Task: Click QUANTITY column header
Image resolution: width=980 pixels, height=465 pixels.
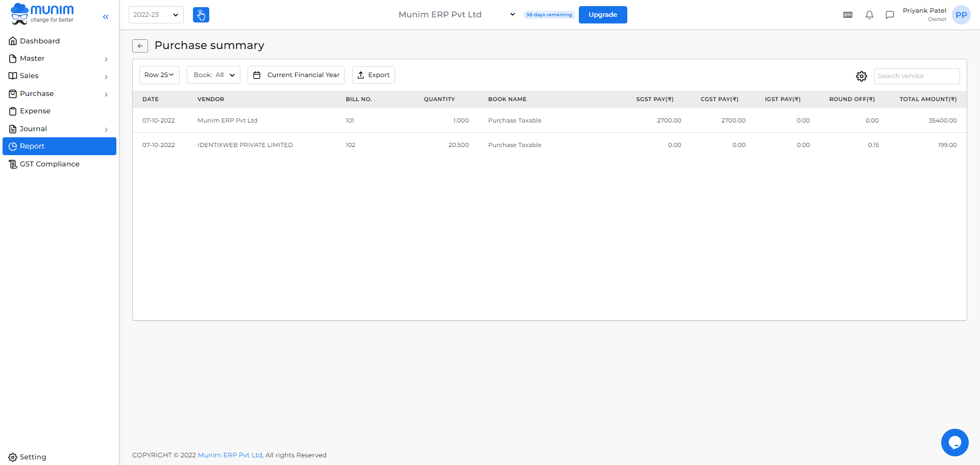Action: tap(439, 100)
